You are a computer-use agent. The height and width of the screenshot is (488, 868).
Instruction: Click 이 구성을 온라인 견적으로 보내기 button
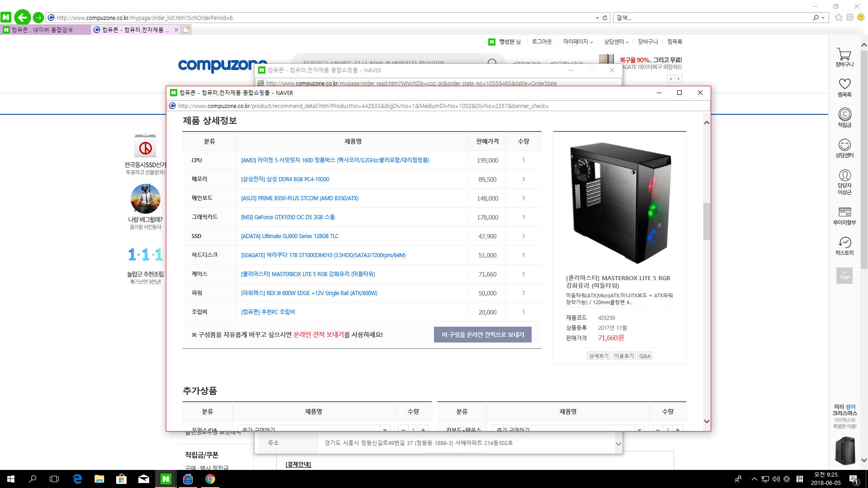[482, 335]
